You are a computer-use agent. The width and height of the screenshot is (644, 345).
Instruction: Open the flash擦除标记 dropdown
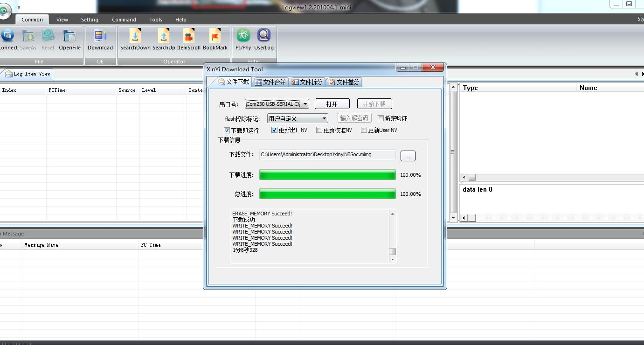(324, 118)
